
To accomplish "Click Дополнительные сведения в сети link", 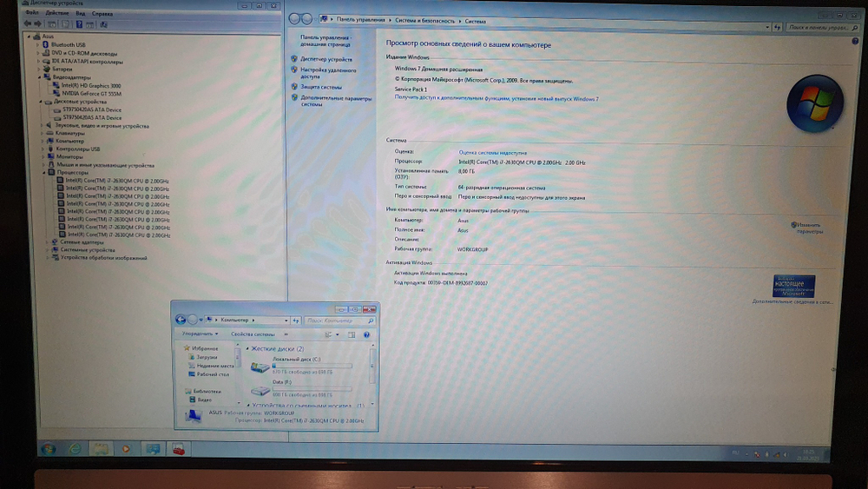I will tap(792, 301).
